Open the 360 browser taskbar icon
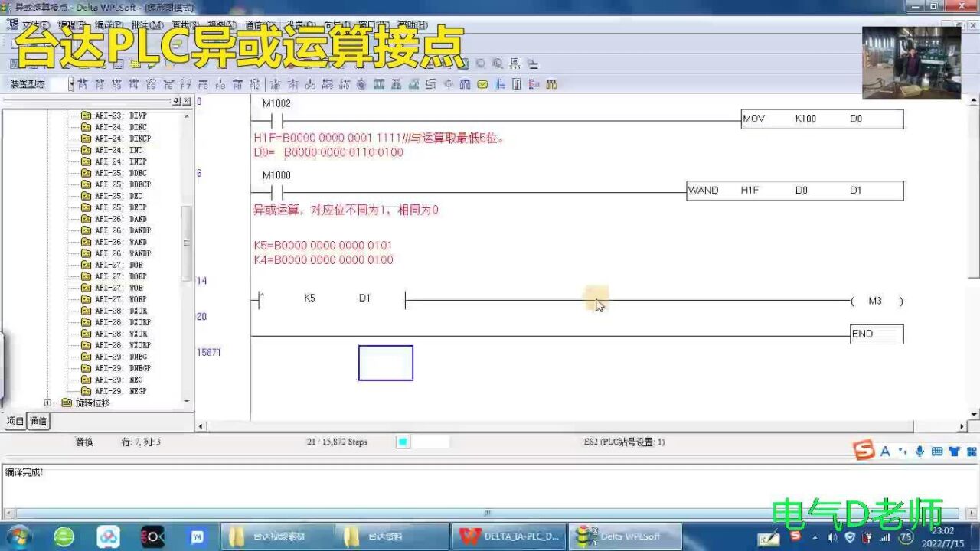 pos(64,536)
